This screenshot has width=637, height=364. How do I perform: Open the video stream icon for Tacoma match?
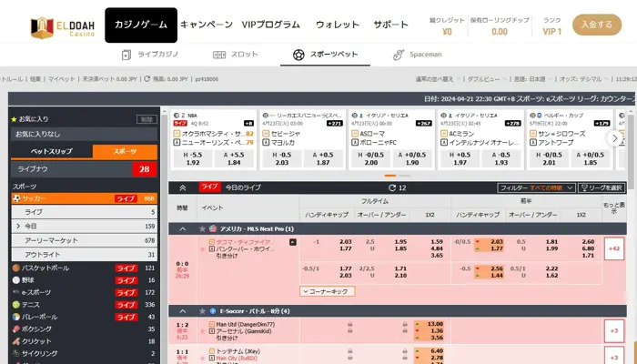coord(292,242)
